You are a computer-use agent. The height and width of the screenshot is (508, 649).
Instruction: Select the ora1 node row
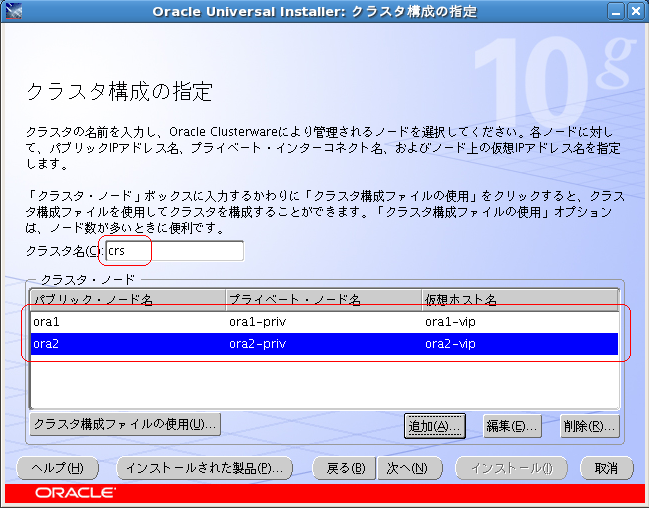(128, 323)
